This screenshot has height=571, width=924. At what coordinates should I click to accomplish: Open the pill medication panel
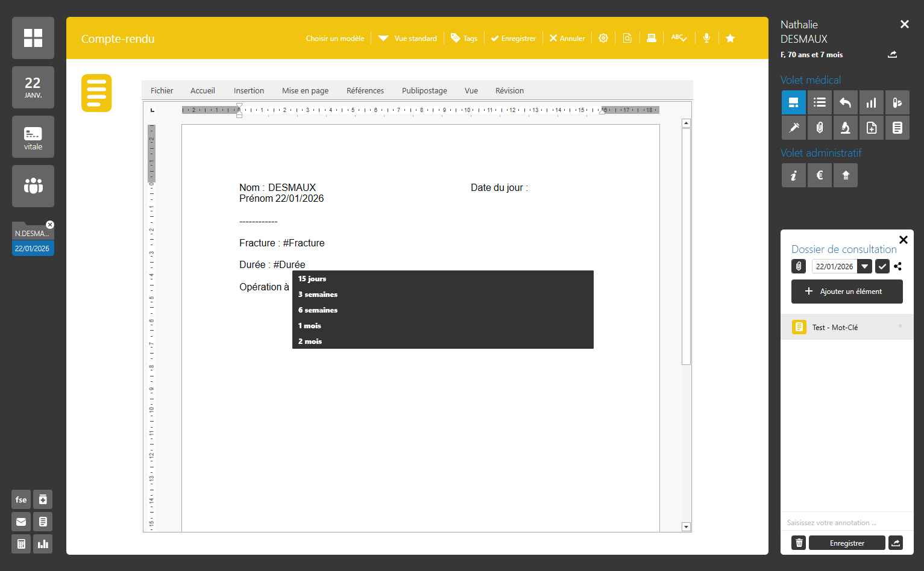coord(897,103)
